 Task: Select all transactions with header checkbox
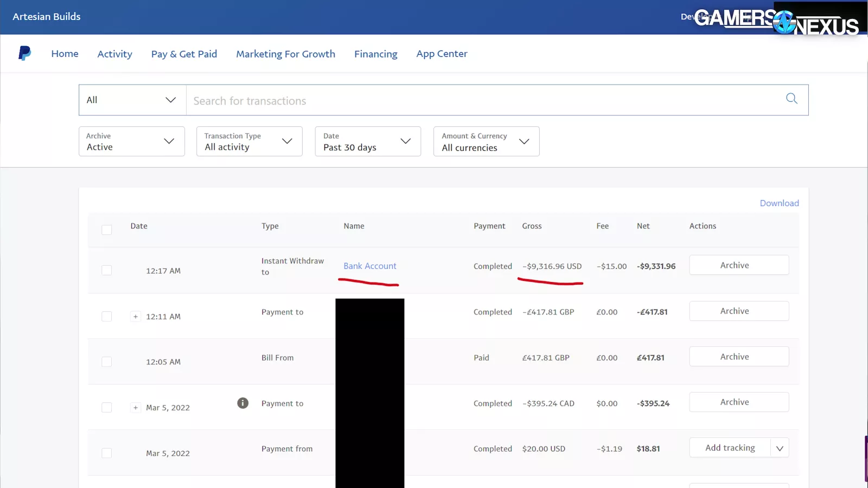107,230
